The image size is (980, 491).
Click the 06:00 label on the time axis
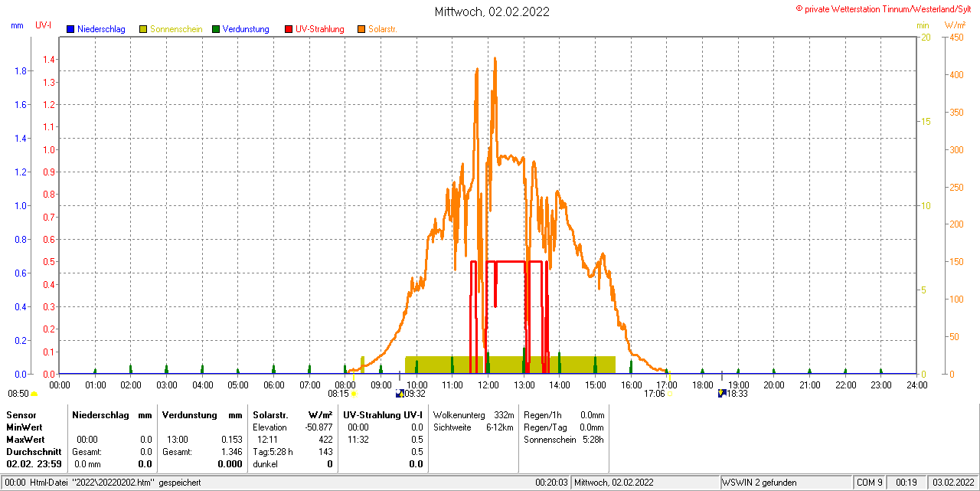click(x=273, y=385)
